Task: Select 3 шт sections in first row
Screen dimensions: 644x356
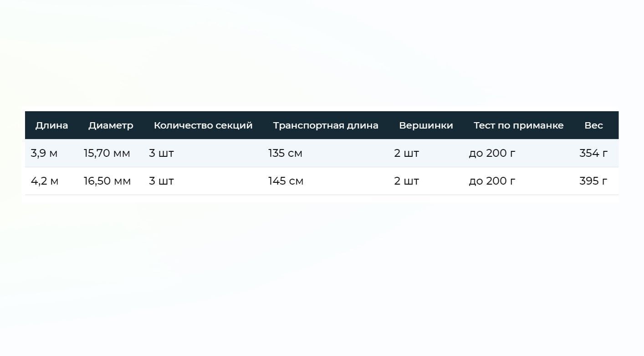Action: pos(161,153)
